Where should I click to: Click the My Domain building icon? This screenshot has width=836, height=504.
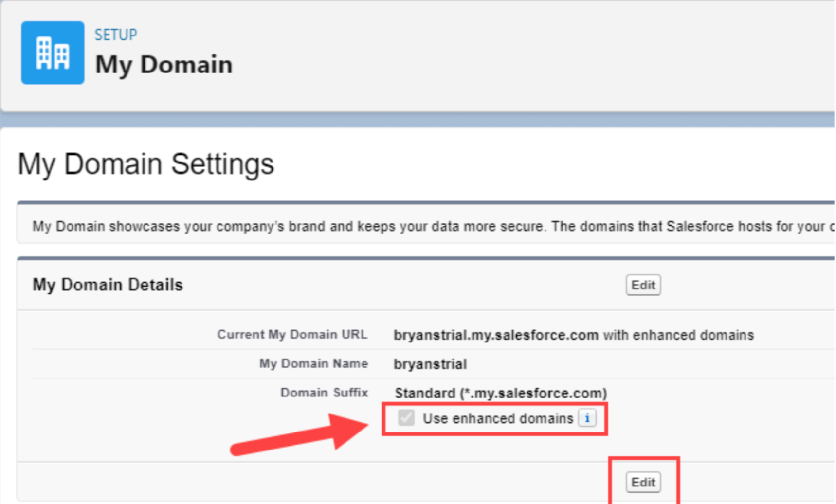53,53
